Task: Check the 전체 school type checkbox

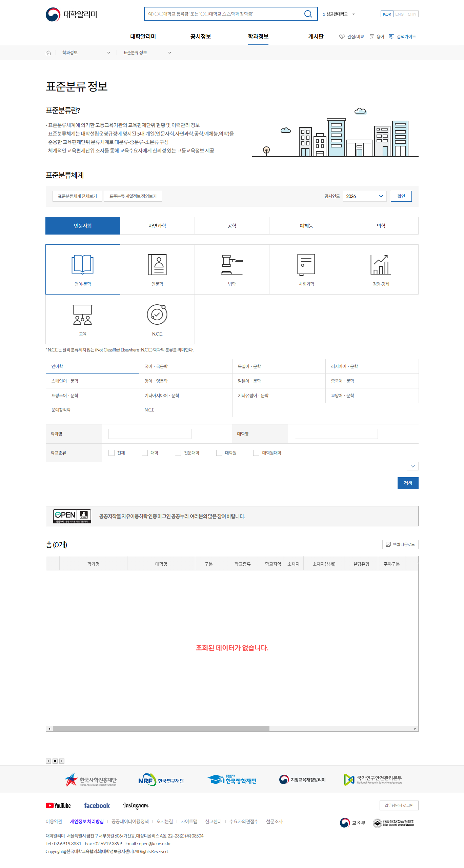Action: [112, 453]
